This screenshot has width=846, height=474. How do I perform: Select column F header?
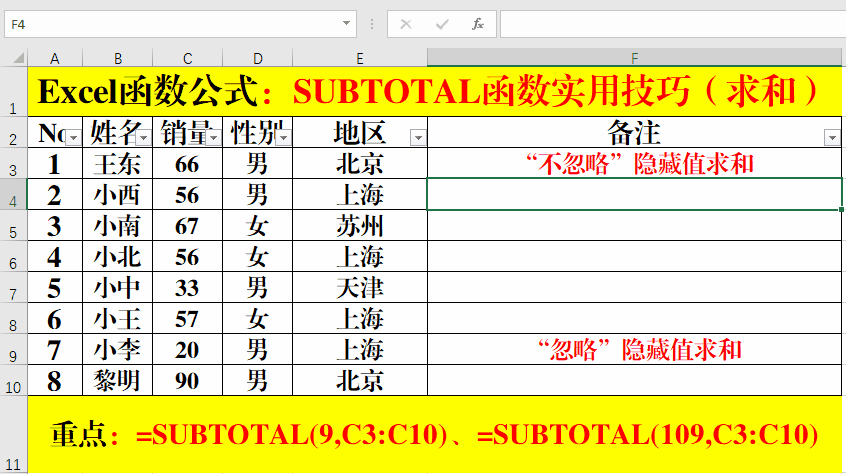tap(634, 58)
